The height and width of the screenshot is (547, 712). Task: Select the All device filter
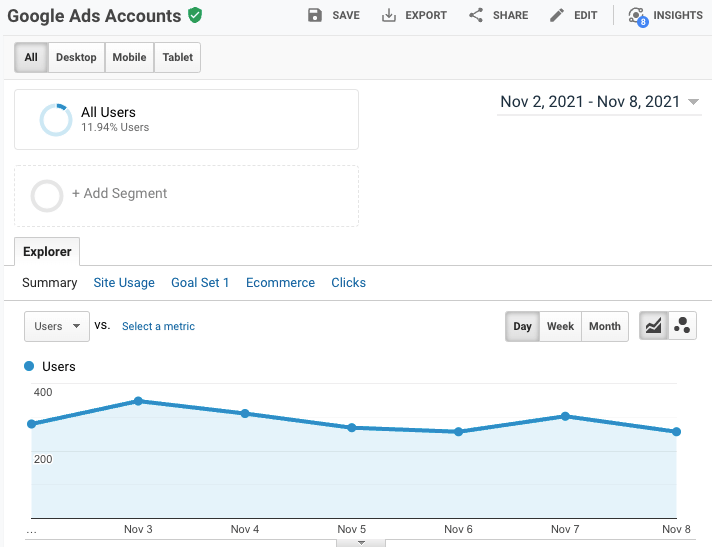click(31, 57)
